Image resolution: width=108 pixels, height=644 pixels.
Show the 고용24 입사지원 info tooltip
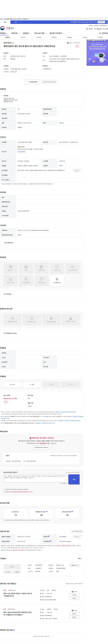72,512
